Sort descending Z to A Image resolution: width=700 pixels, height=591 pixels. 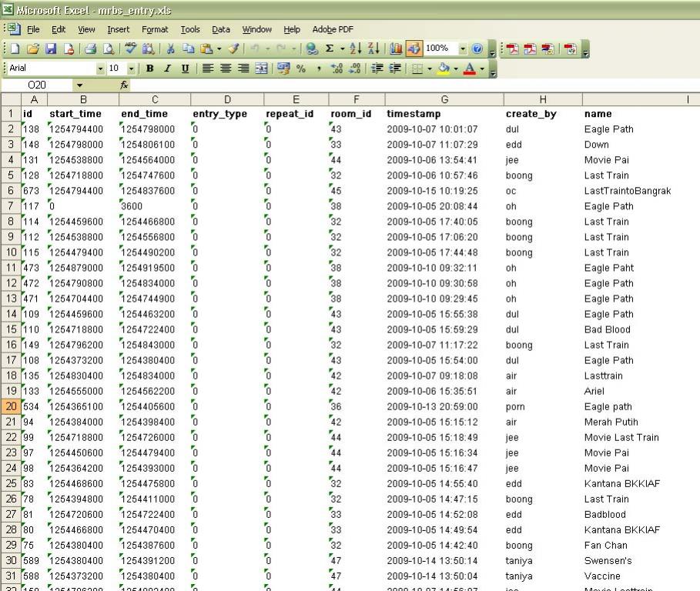coord(373,48)
